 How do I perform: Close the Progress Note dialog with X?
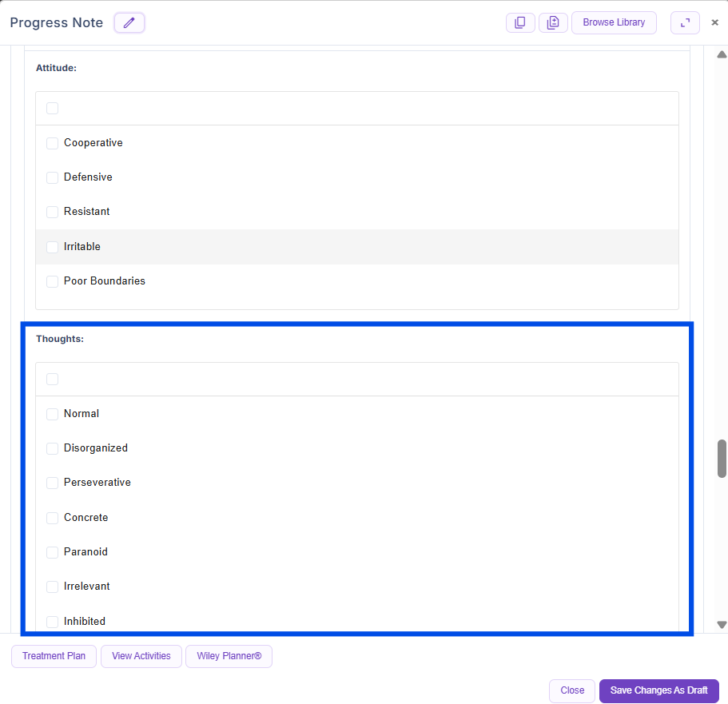715,23
